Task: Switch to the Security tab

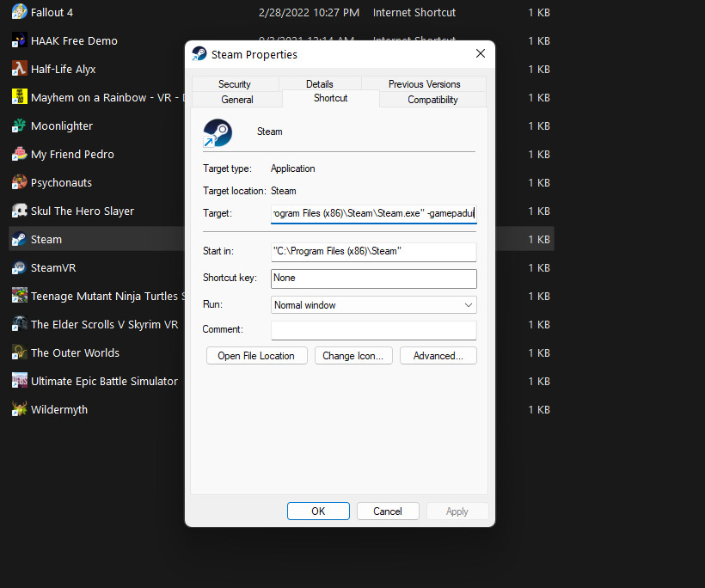Action: pyautogui.click(x=234, y=84)
